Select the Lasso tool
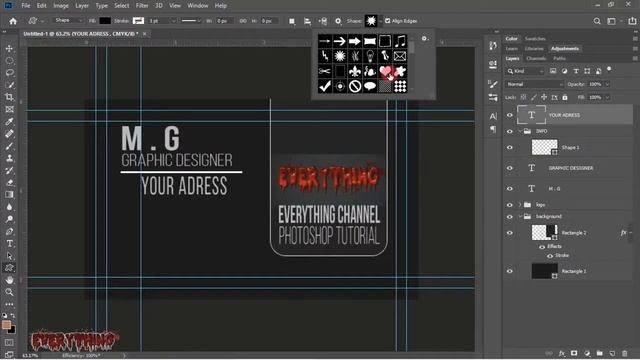 (x=9, y=73)
